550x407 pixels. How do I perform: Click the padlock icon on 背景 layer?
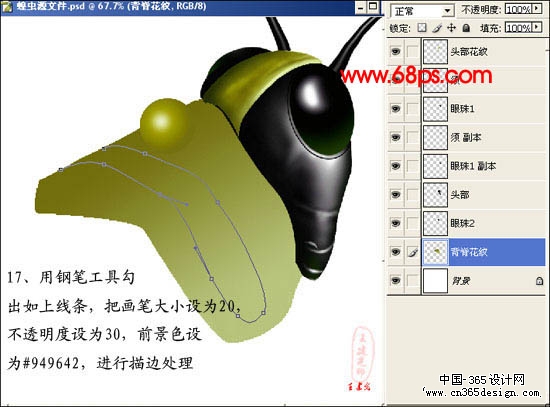pyautogui.click(x=539, y=281)
